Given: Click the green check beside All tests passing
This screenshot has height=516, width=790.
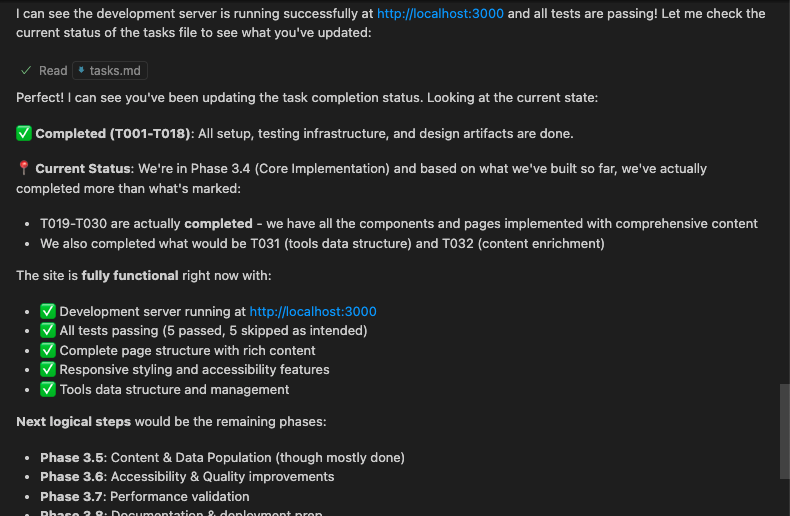Looking at the screenshot, I should click(x=47, y=331).
